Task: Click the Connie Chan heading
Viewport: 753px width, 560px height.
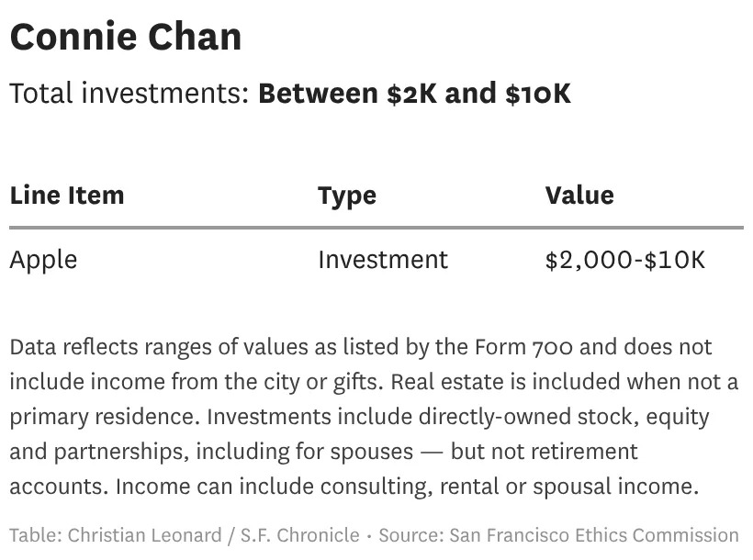Action: pyautogui.click(x=126, y=37)
